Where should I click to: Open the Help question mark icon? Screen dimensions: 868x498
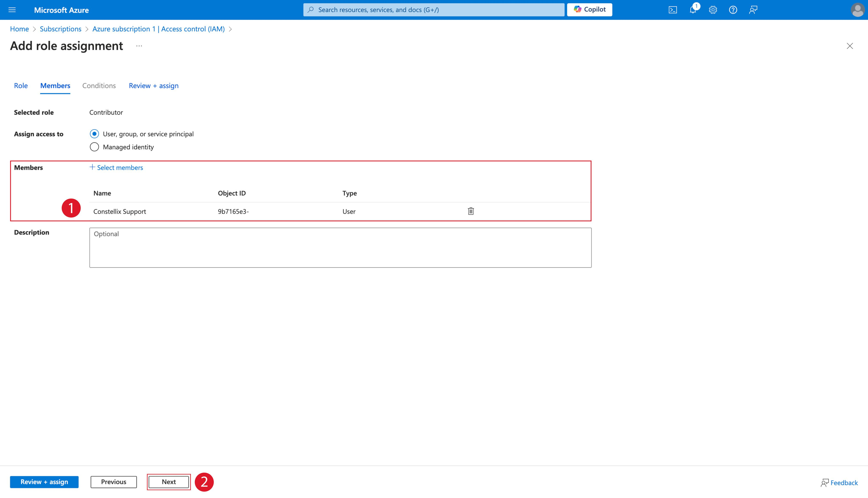(733, 10)
